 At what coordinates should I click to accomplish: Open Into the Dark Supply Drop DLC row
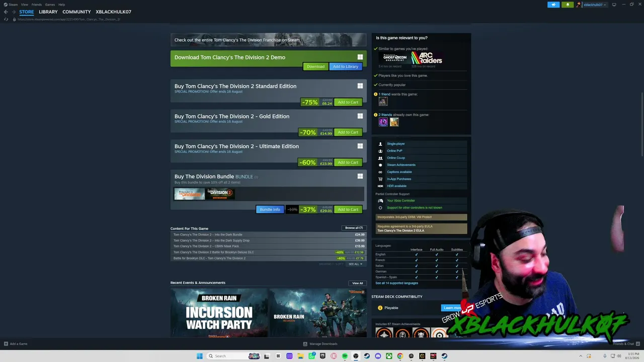click(x=269, y=241)
